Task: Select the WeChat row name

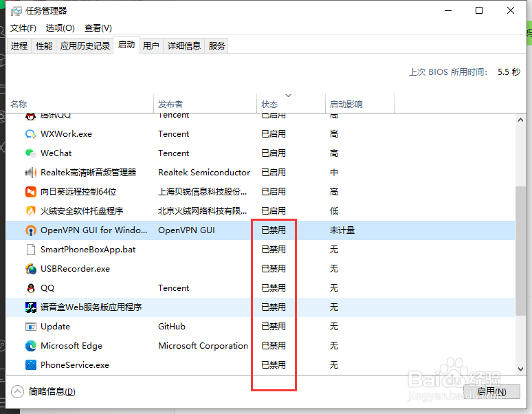Action: tap(56, 153)
